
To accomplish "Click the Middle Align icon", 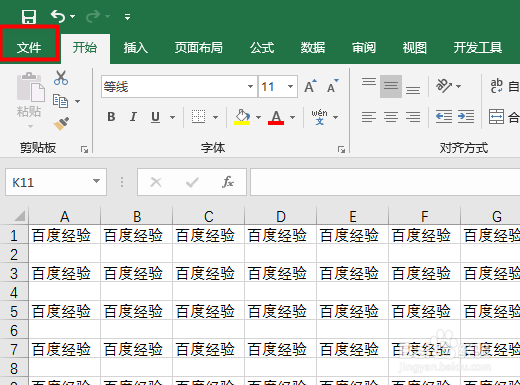I will coord(391,86).
